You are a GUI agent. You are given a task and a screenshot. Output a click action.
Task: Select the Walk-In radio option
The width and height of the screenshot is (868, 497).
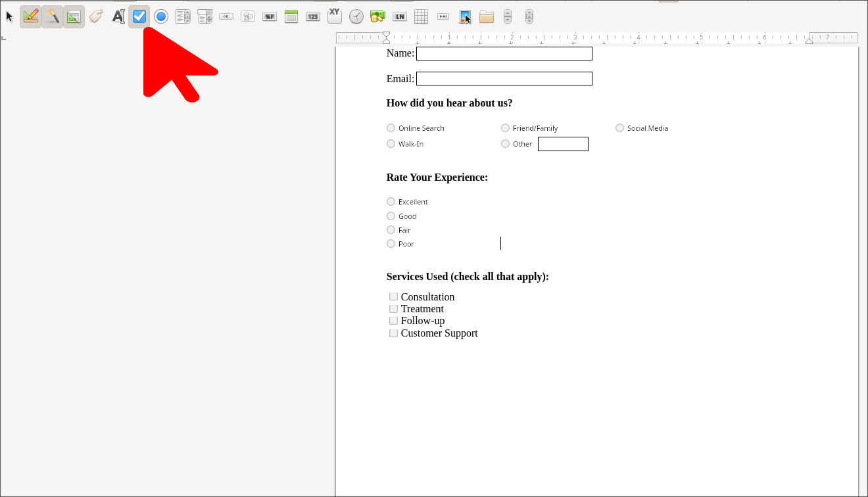(391, 144)
